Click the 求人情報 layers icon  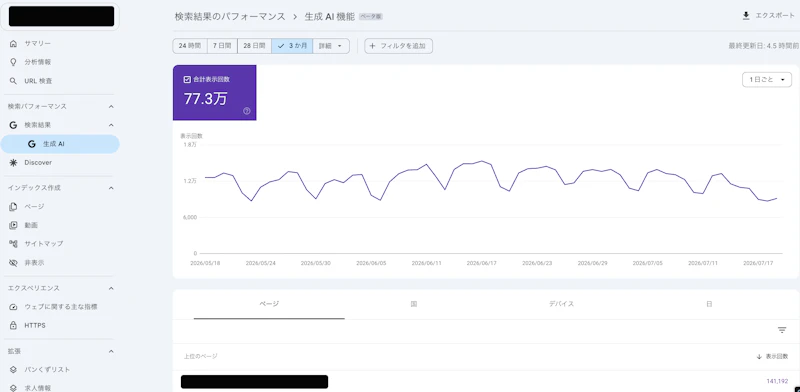pyautogui.click(x=13, y=388)
